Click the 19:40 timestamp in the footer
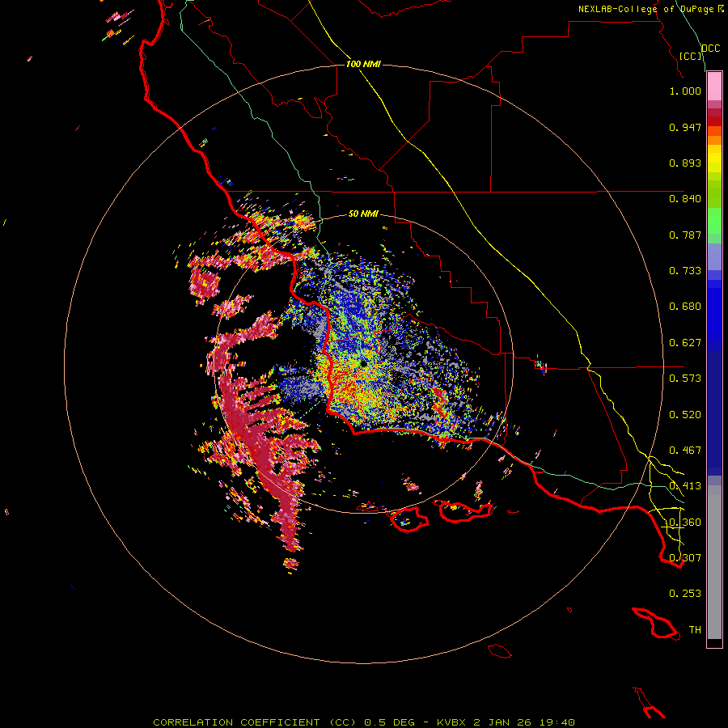The width and height of the screenshot is (728, 728). point(557,722)
